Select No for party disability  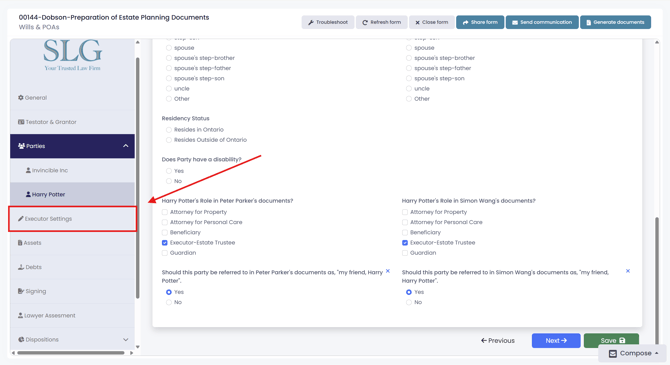169,181
